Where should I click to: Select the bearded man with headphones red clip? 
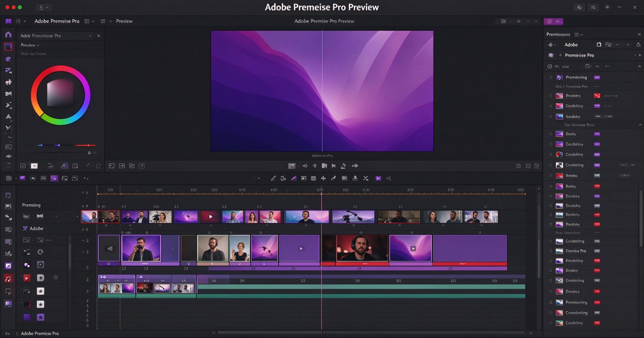(x=362, y=248)
